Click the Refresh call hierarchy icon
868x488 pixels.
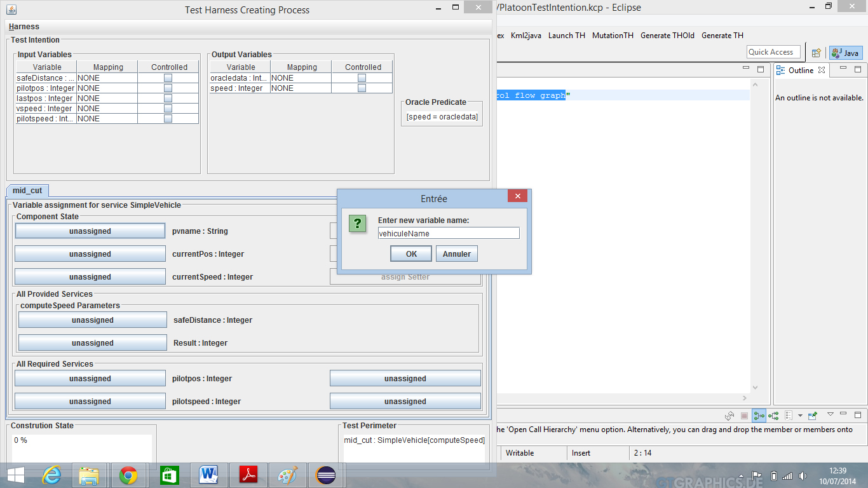pyautogui.click(x=730, y=416)
